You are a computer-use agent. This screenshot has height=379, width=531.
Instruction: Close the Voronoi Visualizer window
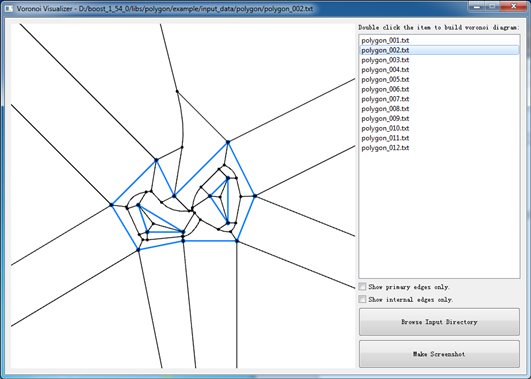click(x=513, y=6)
